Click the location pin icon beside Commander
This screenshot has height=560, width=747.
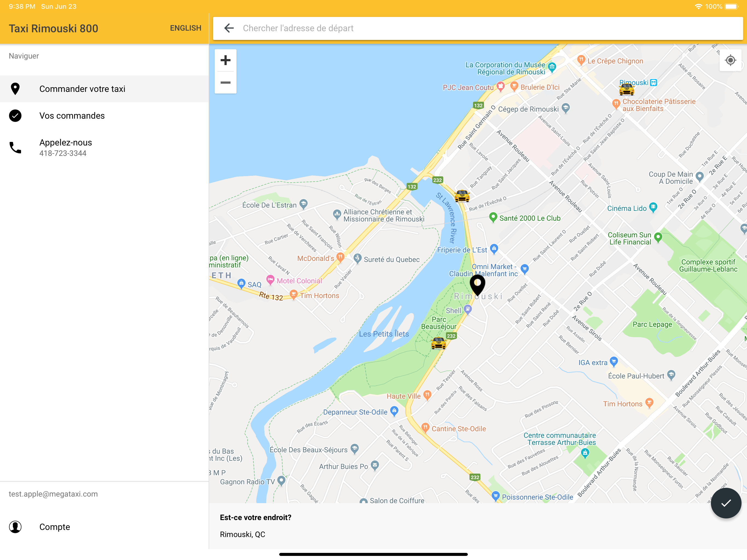[x=15, y=89]
